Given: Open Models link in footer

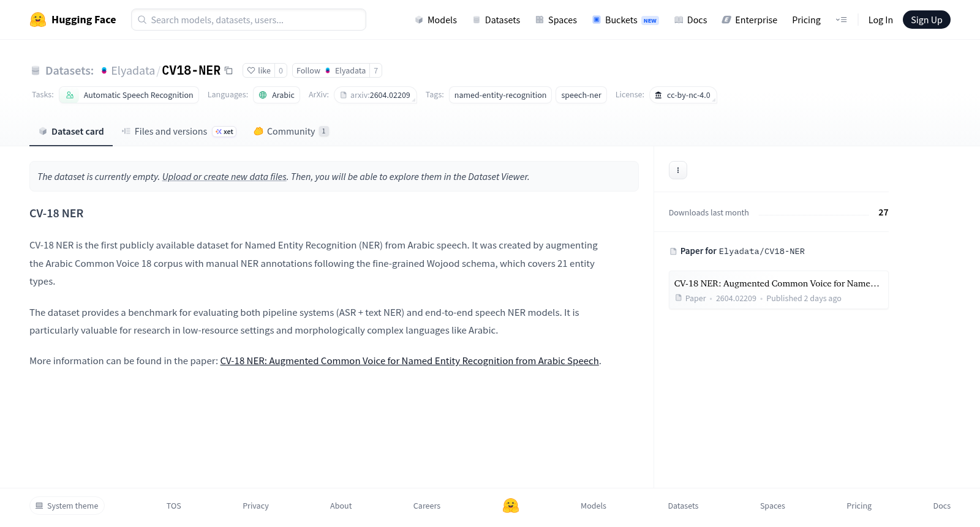Looking at the screenshot, I should point(594,506).
